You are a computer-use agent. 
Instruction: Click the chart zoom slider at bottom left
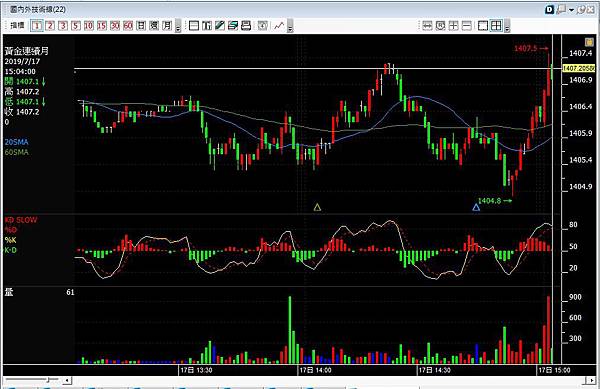tap(32, 379)
